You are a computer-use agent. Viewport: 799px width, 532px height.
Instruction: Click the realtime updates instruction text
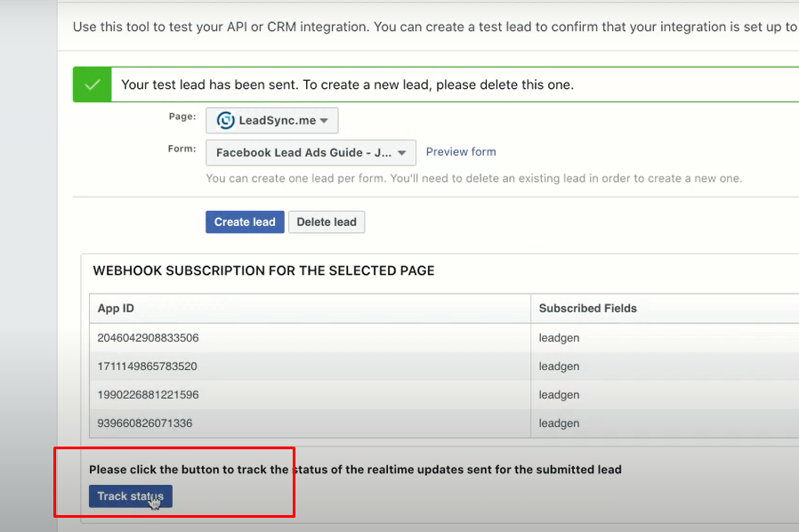click(x=355, y=469)
